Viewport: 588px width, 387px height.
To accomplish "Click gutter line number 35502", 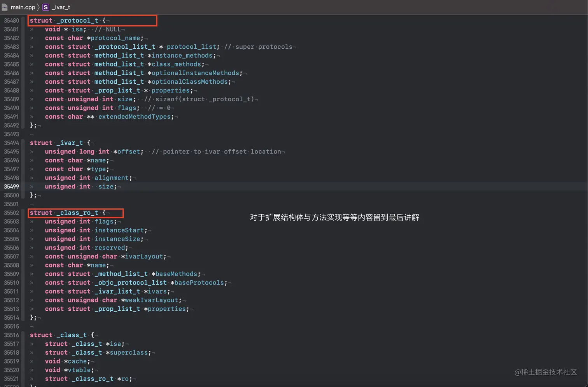I will click(11, 213).
